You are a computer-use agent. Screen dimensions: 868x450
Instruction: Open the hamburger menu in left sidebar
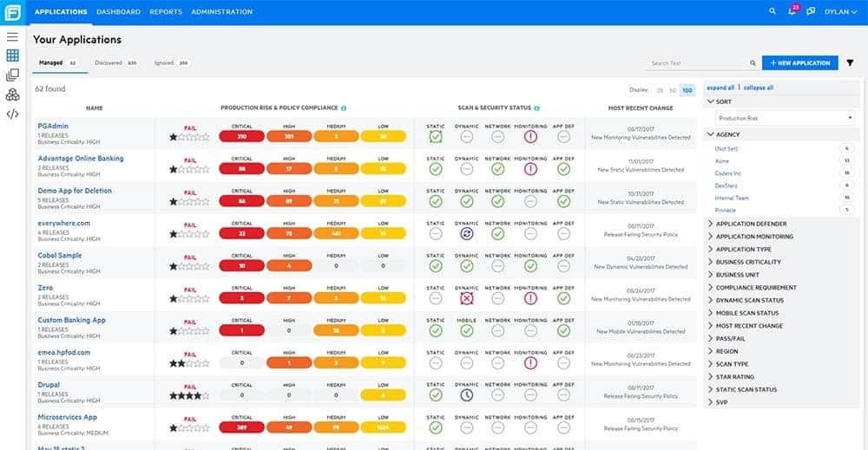point(12,36)
